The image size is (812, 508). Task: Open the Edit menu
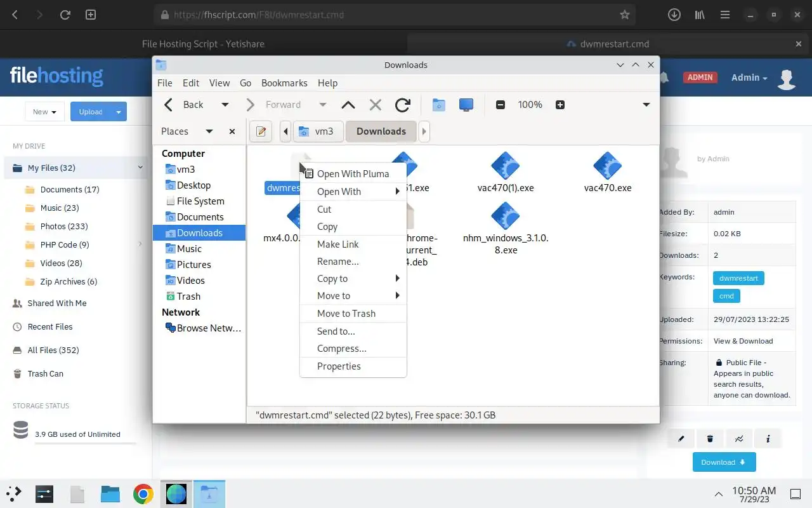pos(191,83)
